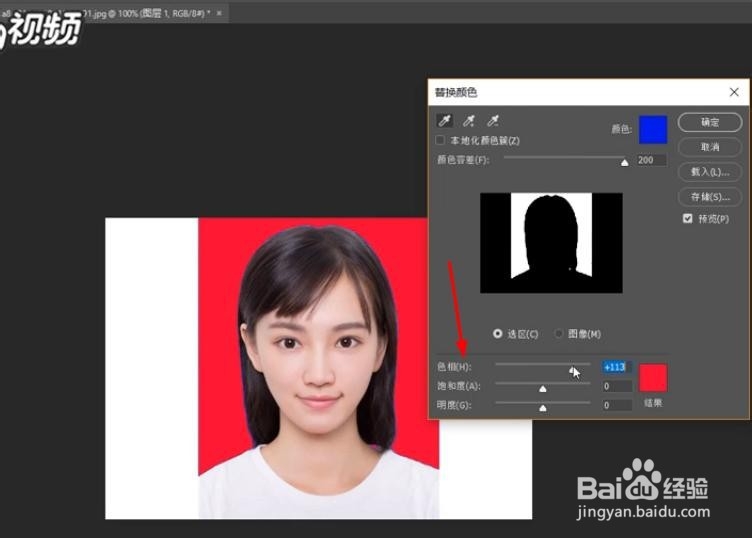
Task: Click the saturation slider handle
Action: (x=542, y=389)
